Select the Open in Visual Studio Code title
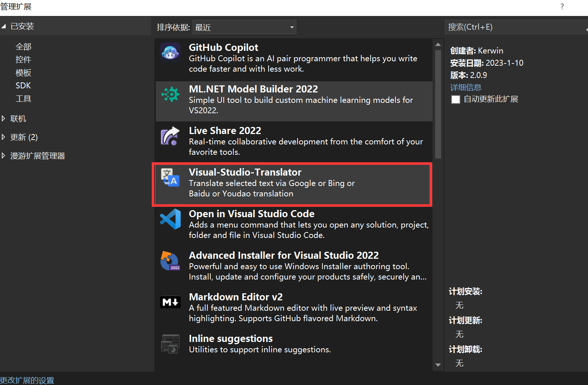 click(252, 214)
